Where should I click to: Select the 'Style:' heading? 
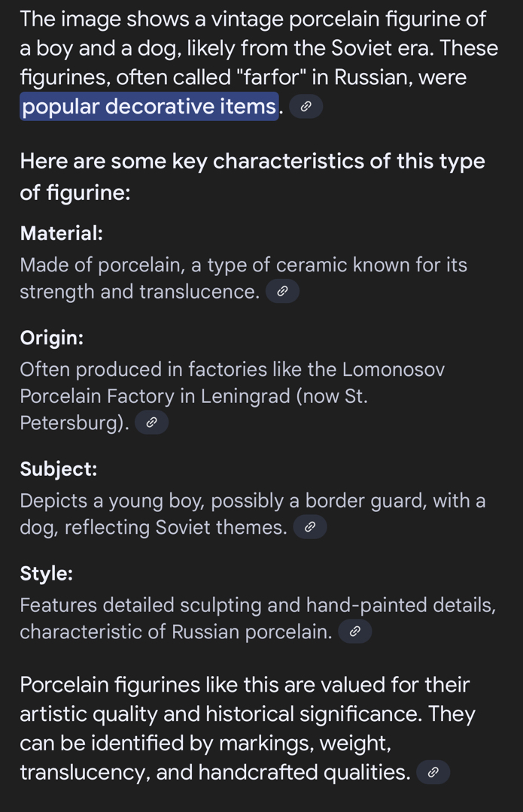[x=46, y=573]
